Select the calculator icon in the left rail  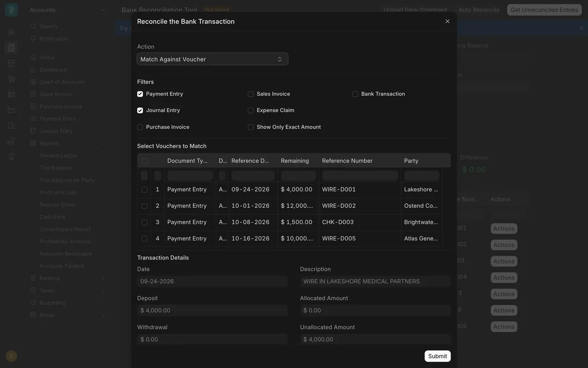[11, 48]
